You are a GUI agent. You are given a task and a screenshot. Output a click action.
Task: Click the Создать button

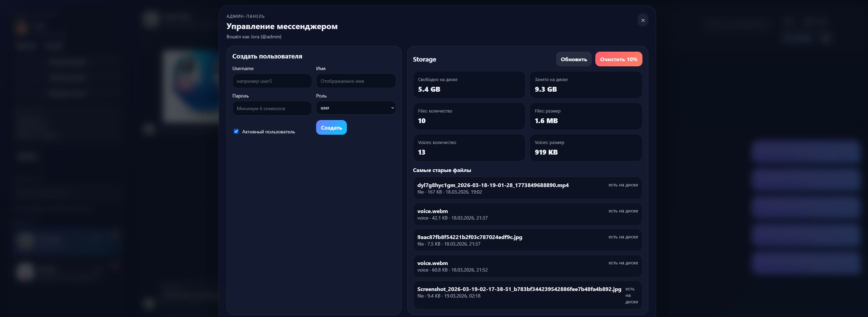click(x=331, y=128)
